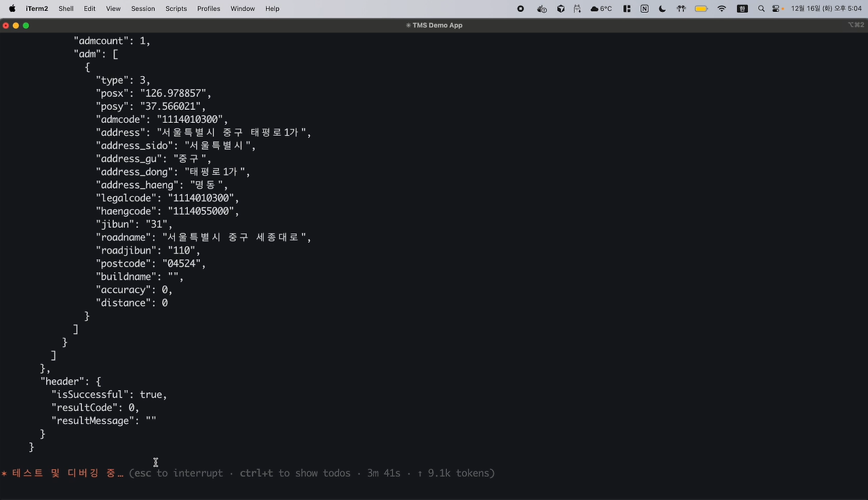
Task: Click the cube-shaped menu bar icon
Action: tap(561, 9)
